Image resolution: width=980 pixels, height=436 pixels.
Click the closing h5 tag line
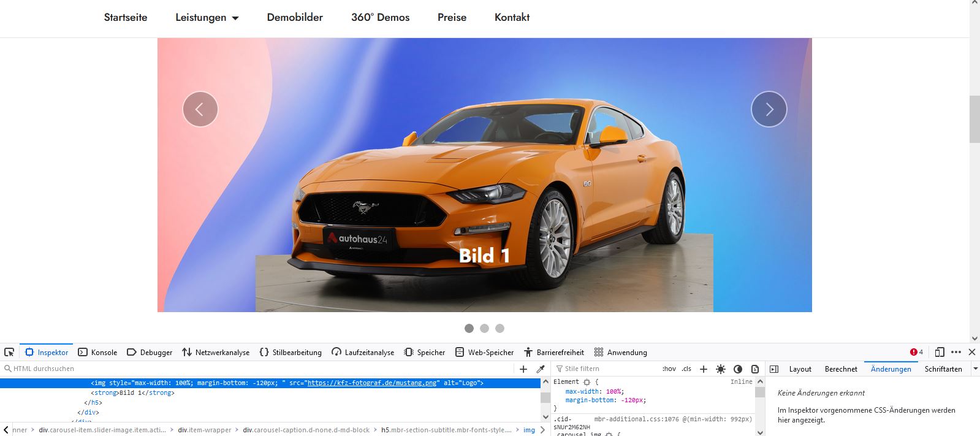tap(93, 402)
